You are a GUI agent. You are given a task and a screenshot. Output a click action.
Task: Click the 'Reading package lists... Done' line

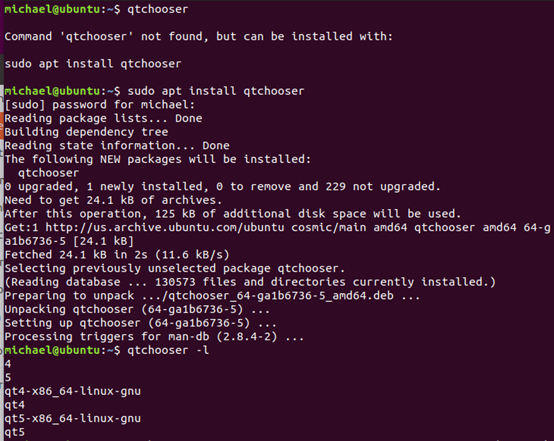point(103,118)
